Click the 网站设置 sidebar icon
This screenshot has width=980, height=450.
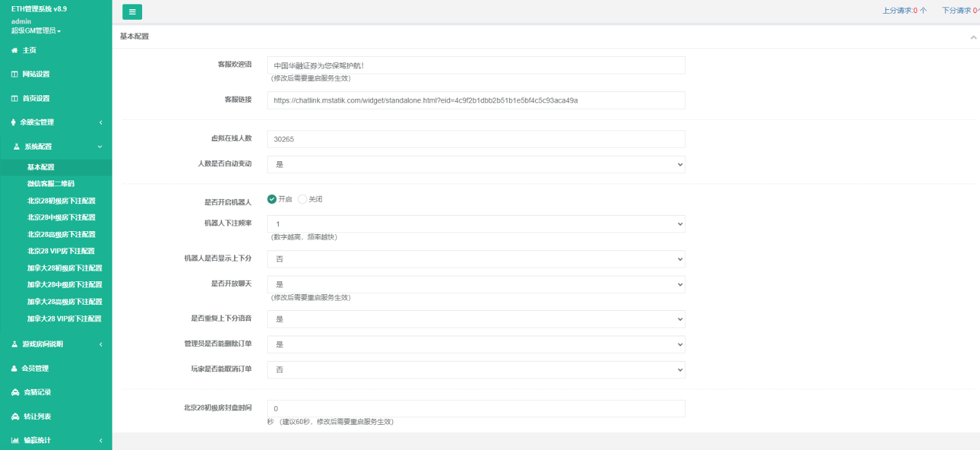(x=14, y=74)
